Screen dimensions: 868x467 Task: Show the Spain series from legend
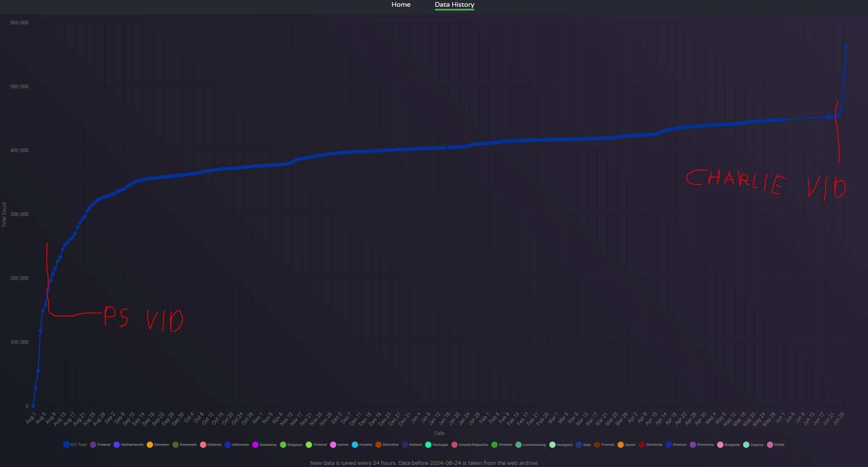point(627,445)
